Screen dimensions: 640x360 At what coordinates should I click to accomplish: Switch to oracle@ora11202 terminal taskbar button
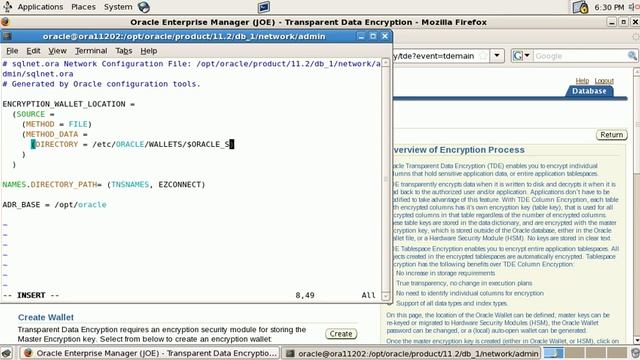click(411, 353)
